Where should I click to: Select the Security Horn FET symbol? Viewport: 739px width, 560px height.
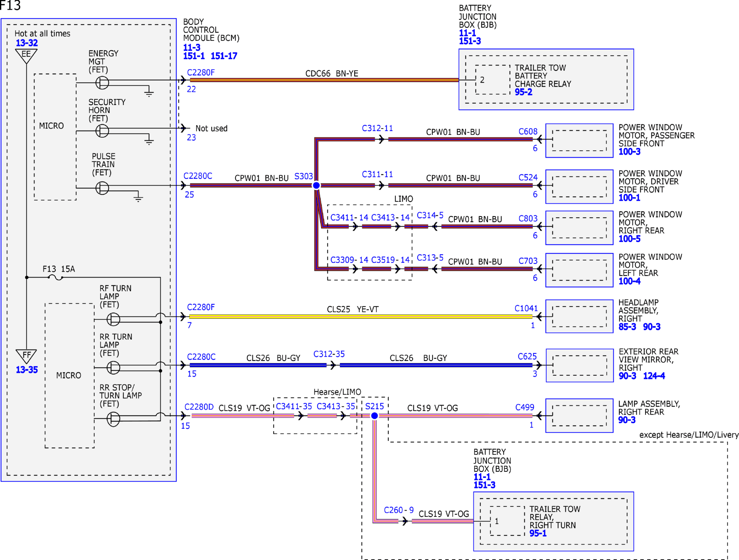102,131
